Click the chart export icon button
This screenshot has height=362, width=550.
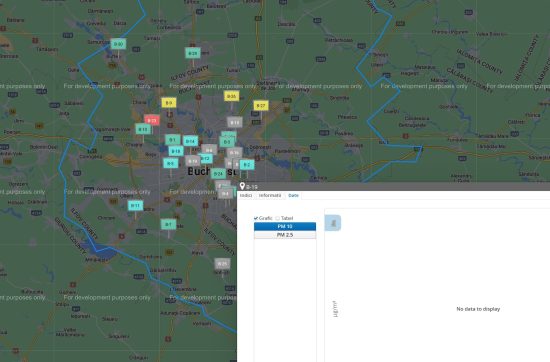333,223
